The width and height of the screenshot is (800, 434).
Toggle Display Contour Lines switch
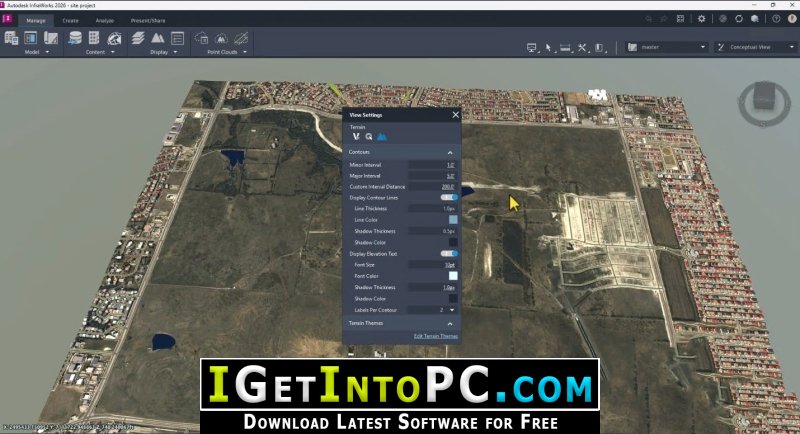pos(449,197)
